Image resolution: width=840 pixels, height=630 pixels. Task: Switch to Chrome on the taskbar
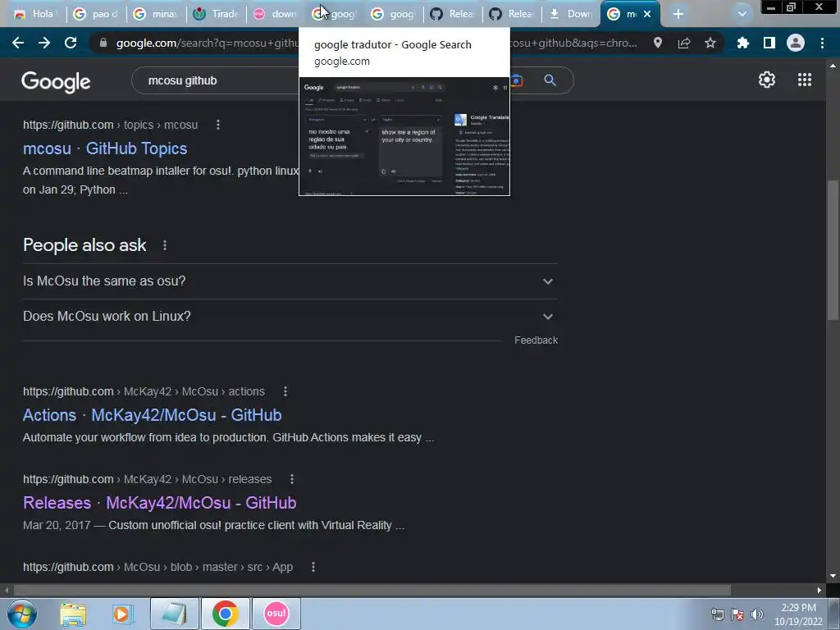pyautogui.click(x=225, y=614)
